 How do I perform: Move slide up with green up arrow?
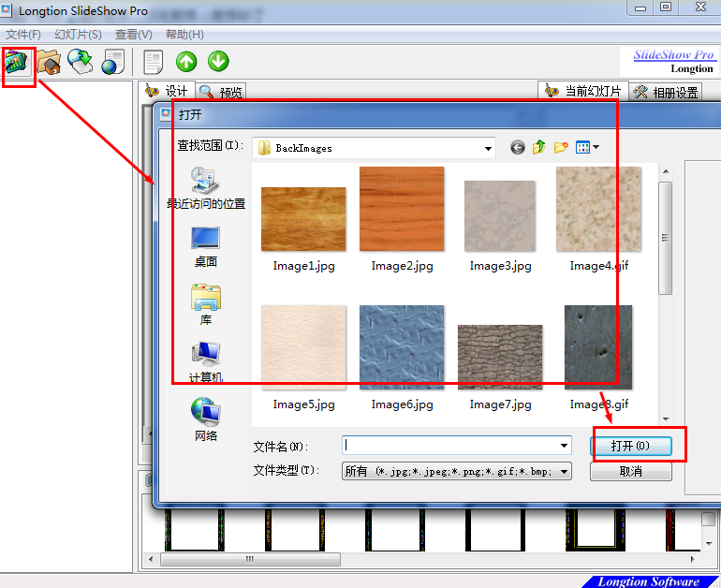pos(186,61)
